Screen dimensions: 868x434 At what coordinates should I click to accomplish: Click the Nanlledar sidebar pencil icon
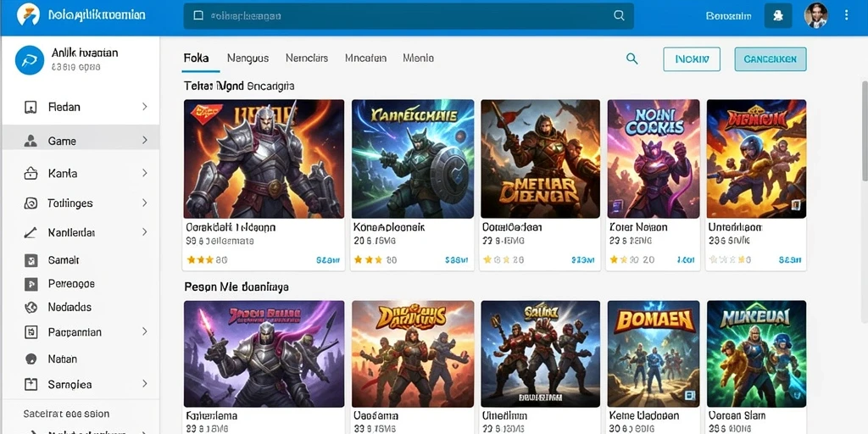31,232
